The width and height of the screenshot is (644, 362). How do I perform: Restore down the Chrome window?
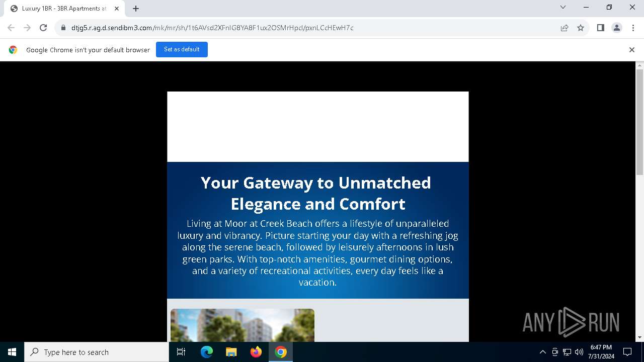pos(609,7)
